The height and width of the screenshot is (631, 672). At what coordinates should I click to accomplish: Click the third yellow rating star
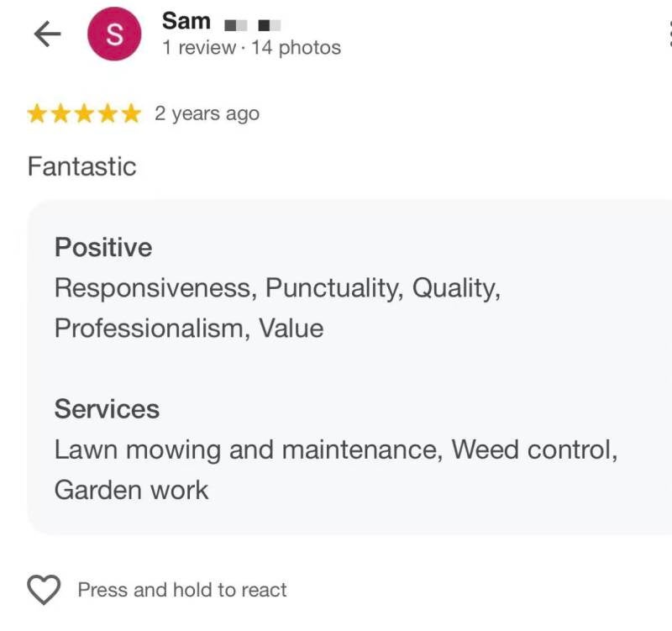coord(85,114)
